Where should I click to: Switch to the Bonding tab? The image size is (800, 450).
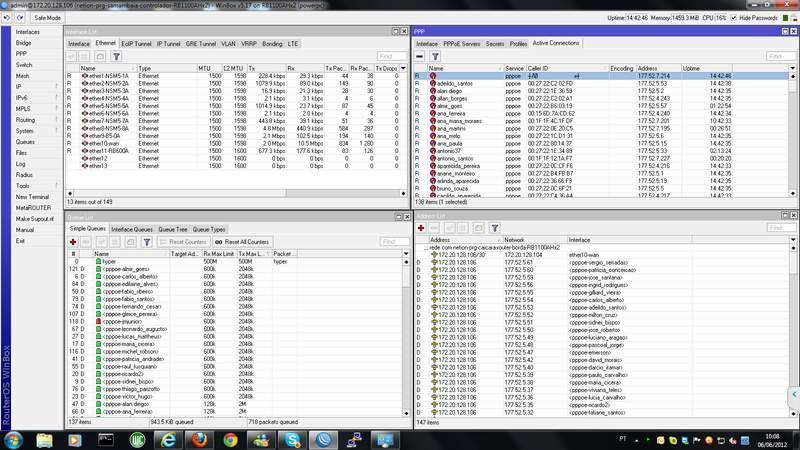click(x=272, y=44)
